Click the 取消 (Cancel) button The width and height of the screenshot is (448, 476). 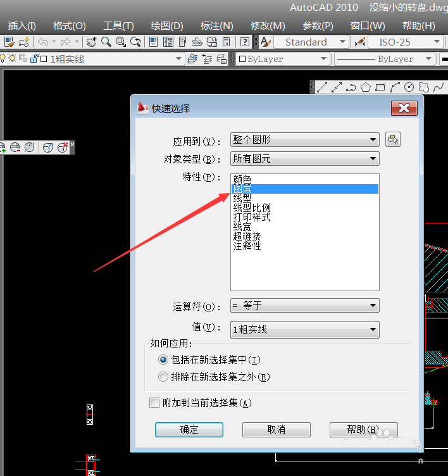[277, 430]
